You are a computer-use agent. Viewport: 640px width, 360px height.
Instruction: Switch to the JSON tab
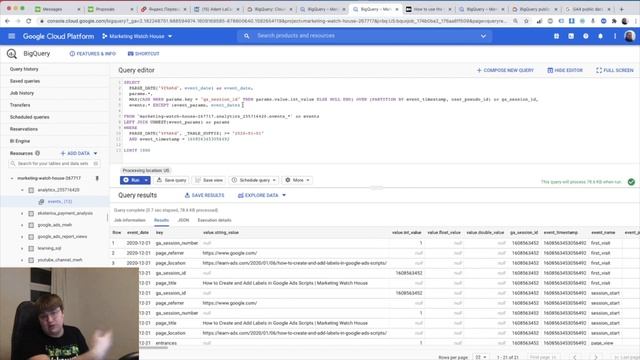(x=183, y=220)
